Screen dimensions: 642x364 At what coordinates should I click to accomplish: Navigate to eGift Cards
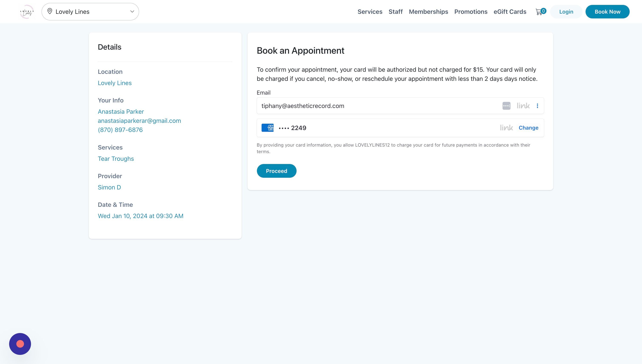click(x=510, y=12)
